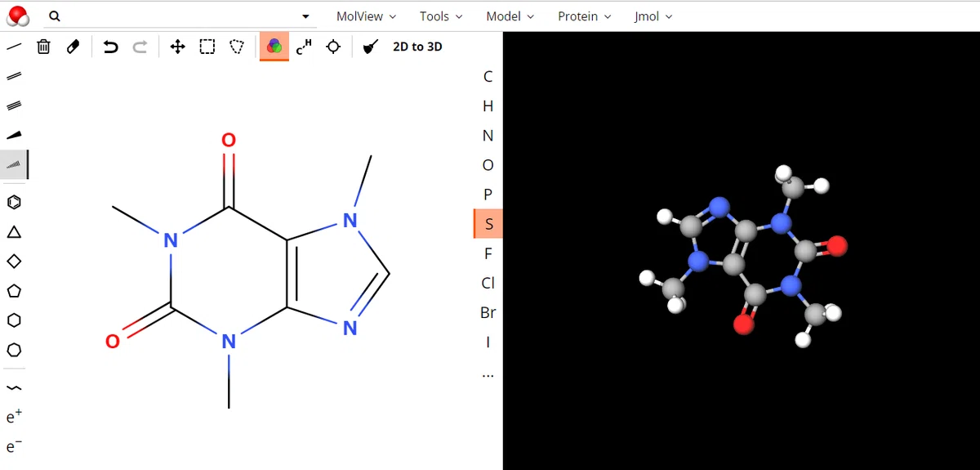Select the nitrogen N element
The width and height of the screenshot is (980, 470).
click(488, 136)
